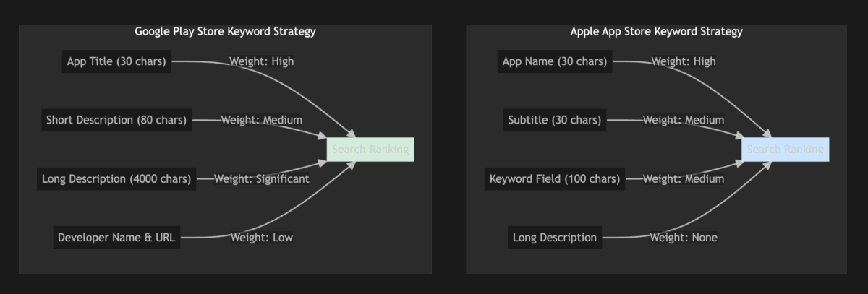This screenshot has height=294, width=868.
Task: Select the Developer Name & URL node
Action: (116, 237)
